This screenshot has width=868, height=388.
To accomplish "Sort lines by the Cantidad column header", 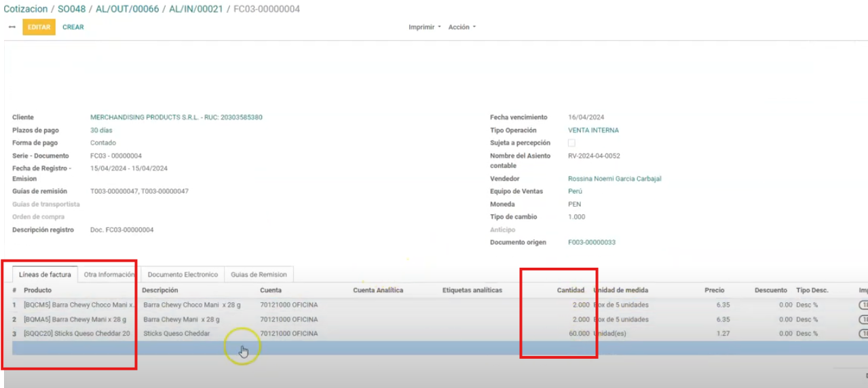I will (x=570, y=290).
